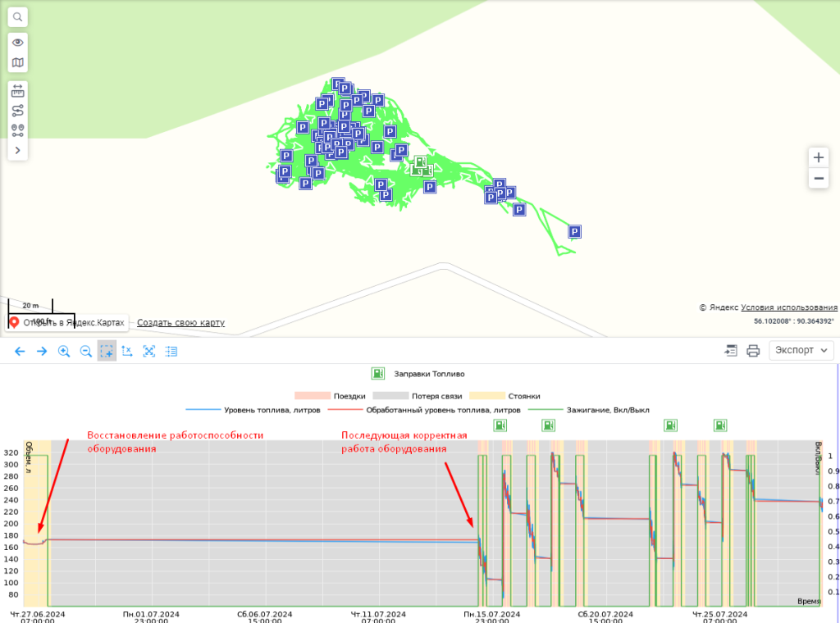Zoom in the map with plus button
Viewport: 840px width, 623px height.
click(x=819, y=157)
